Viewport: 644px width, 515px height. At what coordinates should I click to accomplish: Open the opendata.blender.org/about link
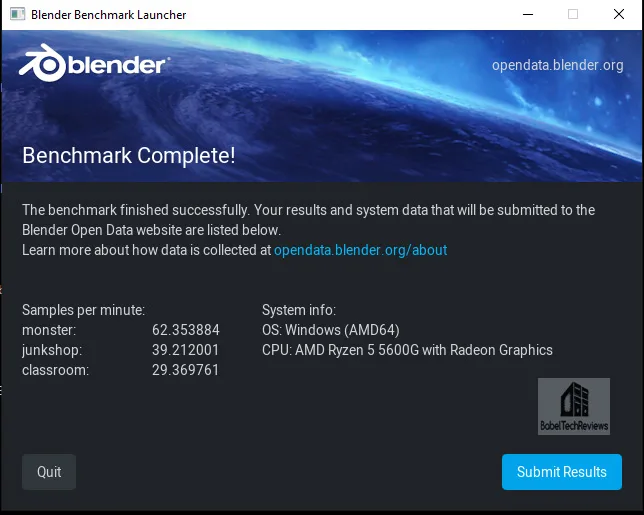click(x=360, y=250)
